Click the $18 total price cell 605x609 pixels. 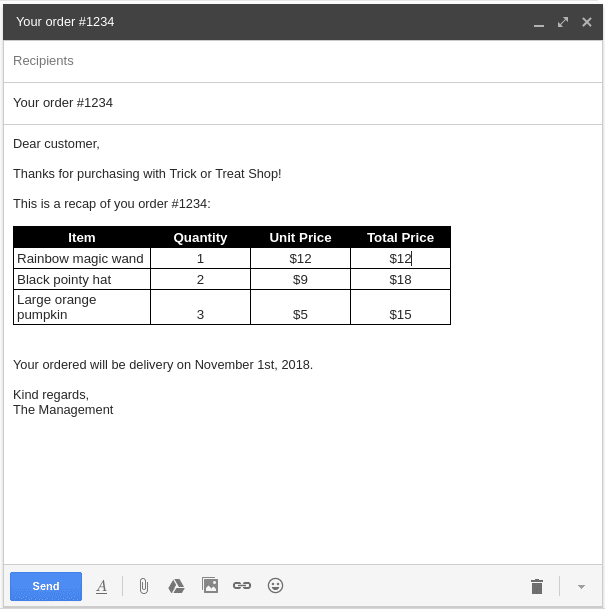[x=400, y=279]
